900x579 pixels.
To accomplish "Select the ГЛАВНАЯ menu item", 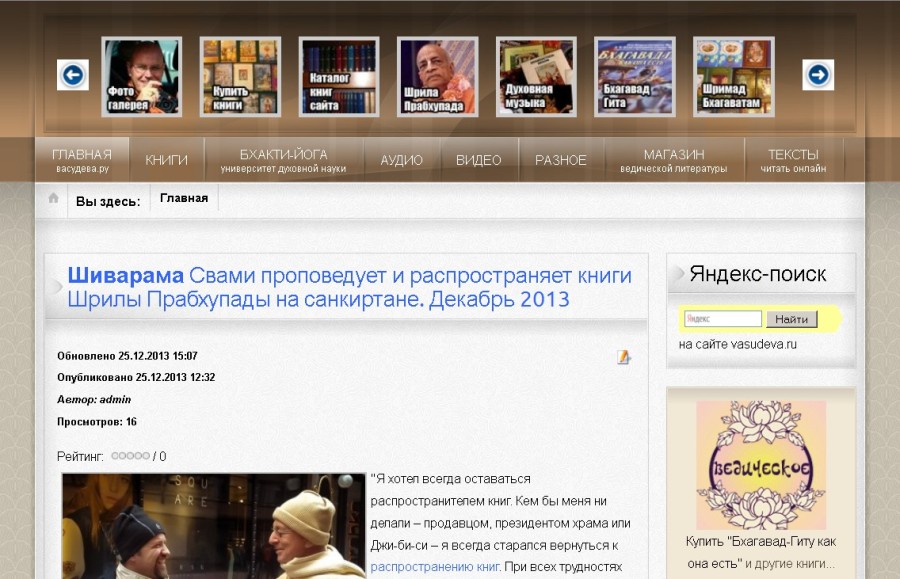I will tap(82, 160).
